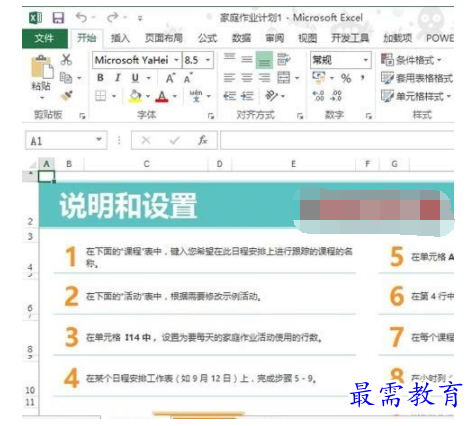Open the alignment group dialog launcher
Screen dimensions: 471x426
coord(300,116)
